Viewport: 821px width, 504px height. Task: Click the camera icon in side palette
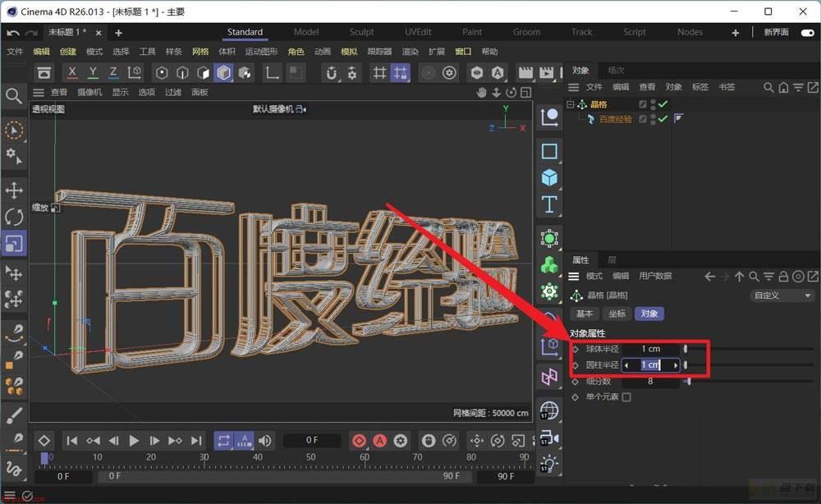(549, 437)
